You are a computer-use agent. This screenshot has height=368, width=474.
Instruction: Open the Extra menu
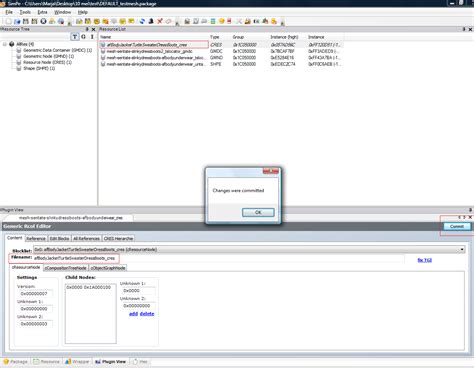tap(42, 12)
